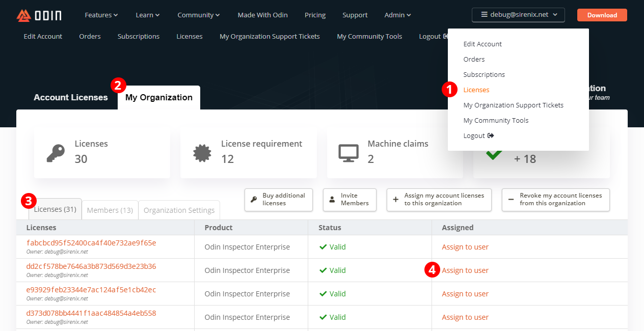Select the My Organization tab
This screenshot has height=331, width=644.
click(x=159, y=97)
